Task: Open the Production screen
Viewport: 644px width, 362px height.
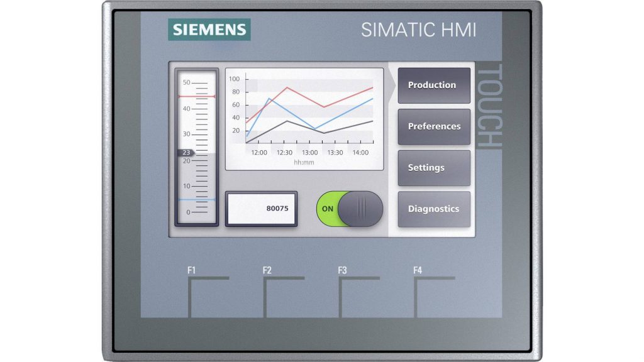Action: click(434, 85)
